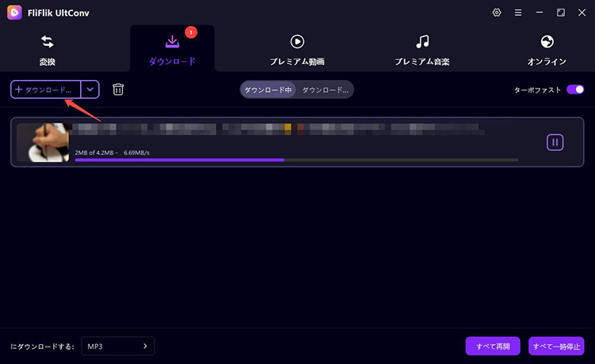Click the blurred download item title
The height and width of the screenshot is (364, 595).
coord(278,129)
